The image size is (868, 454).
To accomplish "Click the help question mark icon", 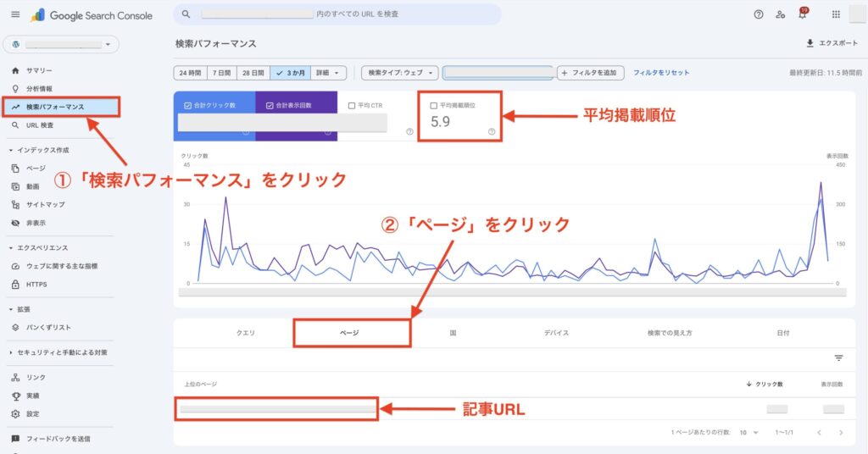I will (758, 14).
